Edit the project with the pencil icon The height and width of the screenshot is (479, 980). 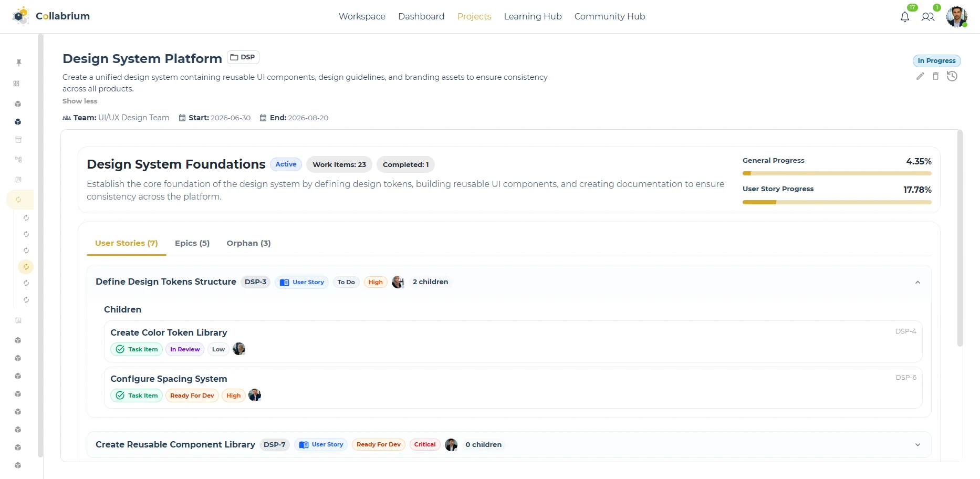(920, 76)
